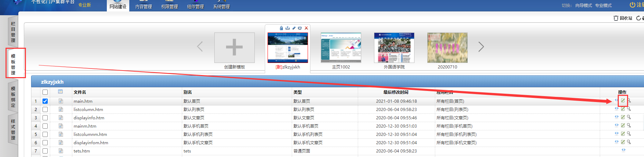Viewport: 644px width, 157px height.
Task: Switch to the 模板绑定 side tab
Action: pyautogui.click(x=13, y=97)
